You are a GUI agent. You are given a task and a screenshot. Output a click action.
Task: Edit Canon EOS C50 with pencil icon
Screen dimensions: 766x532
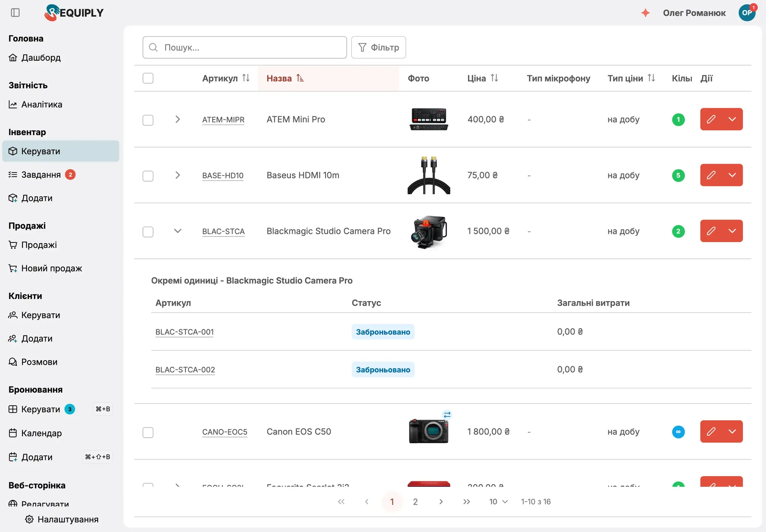(x=711, y=432)
